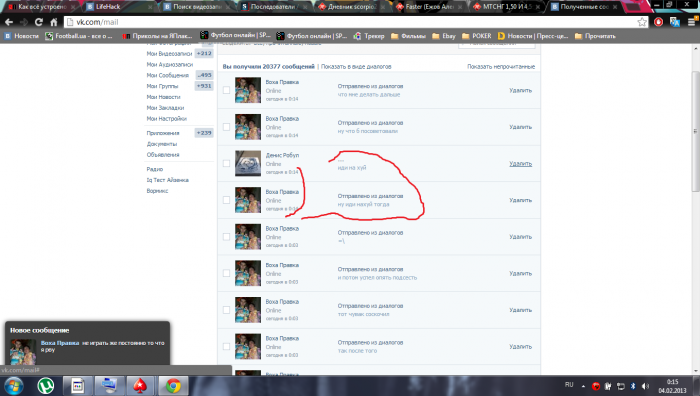Select checkbox for message "что мне делать дальше"
Viewport: 700px width, 396px height.
226,90
